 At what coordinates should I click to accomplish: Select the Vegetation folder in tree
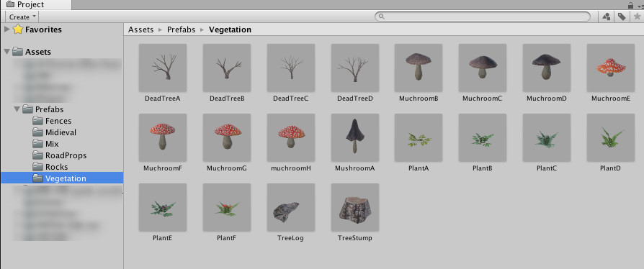62,178
